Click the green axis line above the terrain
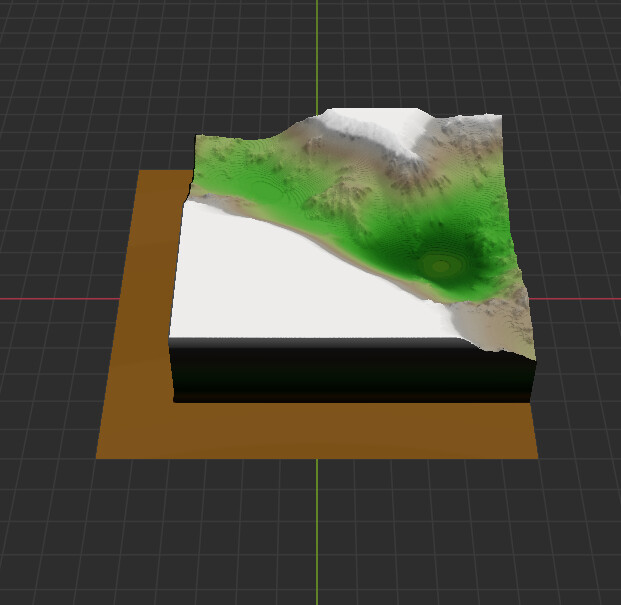Image resolution: width=621 pixels, height=605 pixels. 318,50
